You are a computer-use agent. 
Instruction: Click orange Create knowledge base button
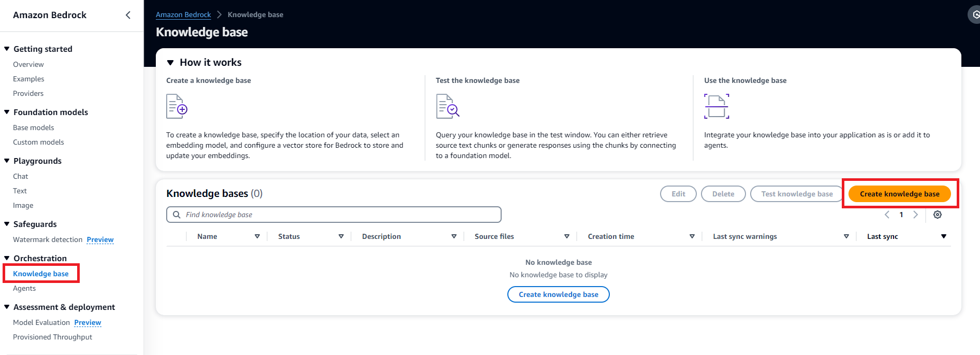pyautogui.click(x=900, y=194)
